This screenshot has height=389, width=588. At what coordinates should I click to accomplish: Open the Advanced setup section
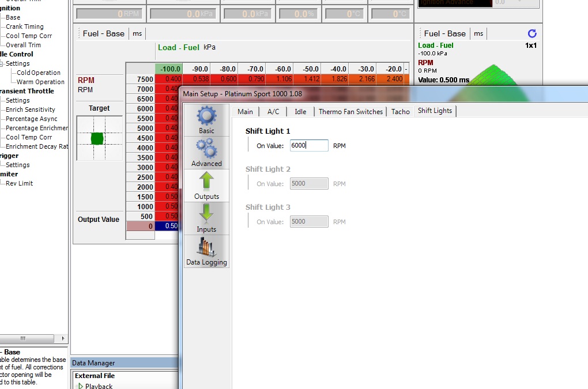206,153
